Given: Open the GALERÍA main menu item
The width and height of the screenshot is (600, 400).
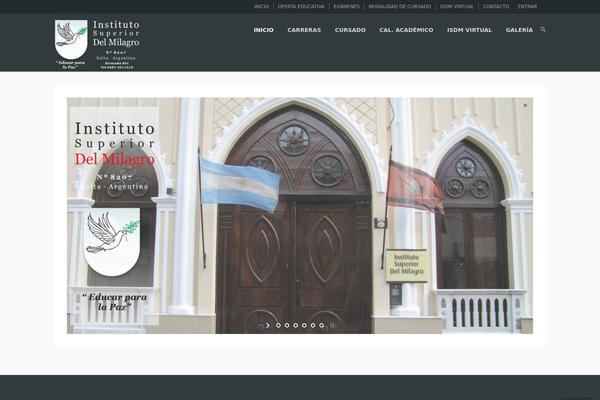Looking at the screenshot, I should [519, 30].
